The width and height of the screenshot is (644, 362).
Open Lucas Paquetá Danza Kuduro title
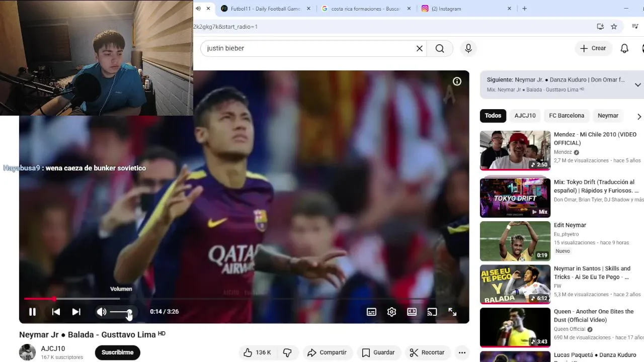coord(595,355)
